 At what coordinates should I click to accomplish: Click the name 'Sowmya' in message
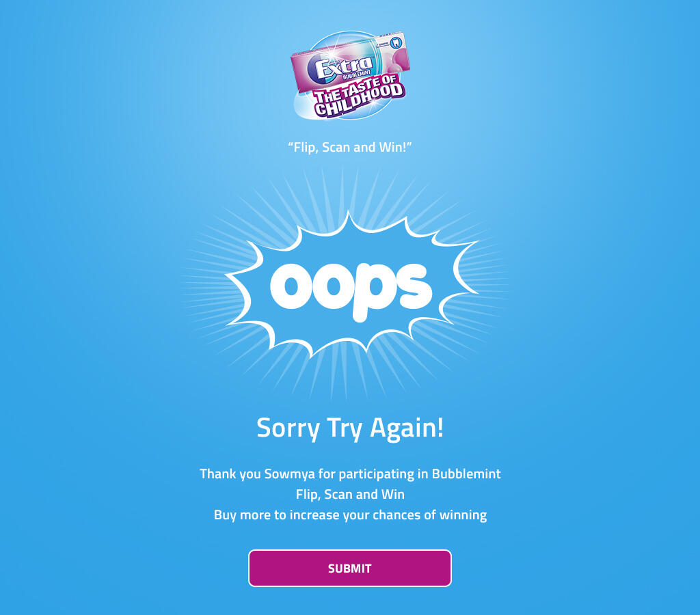tap(289, 474)
